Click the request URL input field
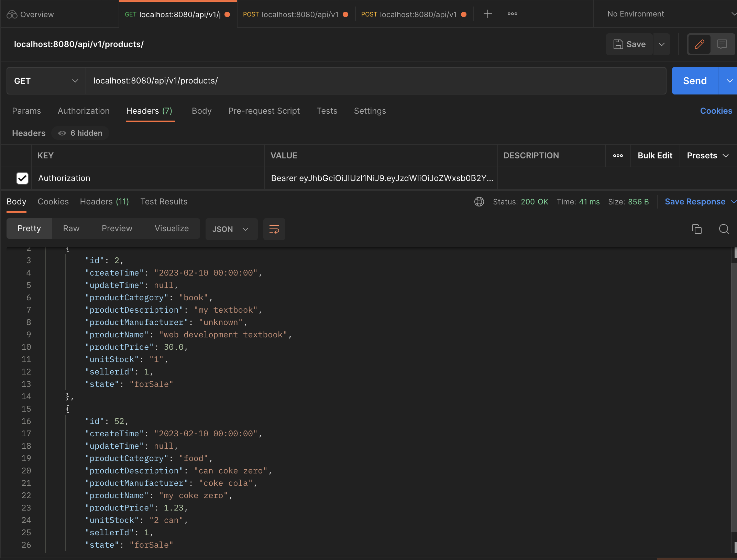Viewport: 737px width, 560px height. click(309, 81)
